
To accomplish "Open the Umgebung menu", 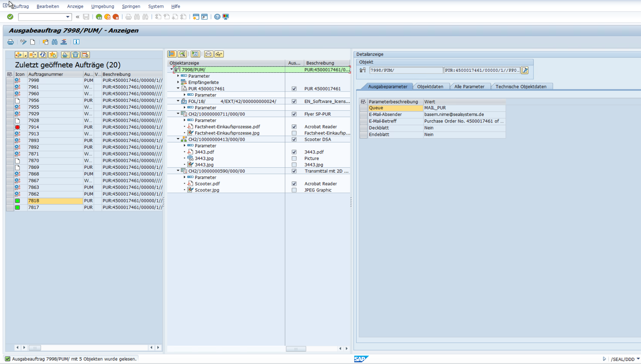I will 103,7.
